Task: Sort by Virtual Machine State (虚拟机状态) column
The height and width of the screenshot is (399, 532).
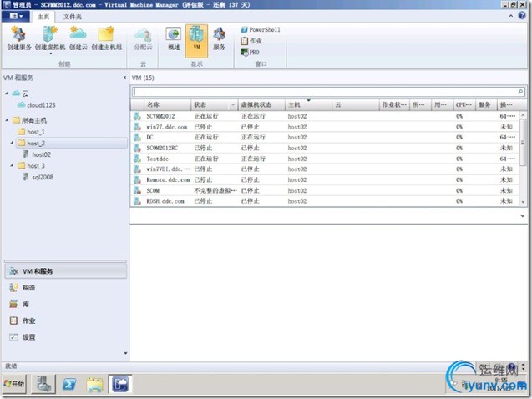Action: pos(261,104)
